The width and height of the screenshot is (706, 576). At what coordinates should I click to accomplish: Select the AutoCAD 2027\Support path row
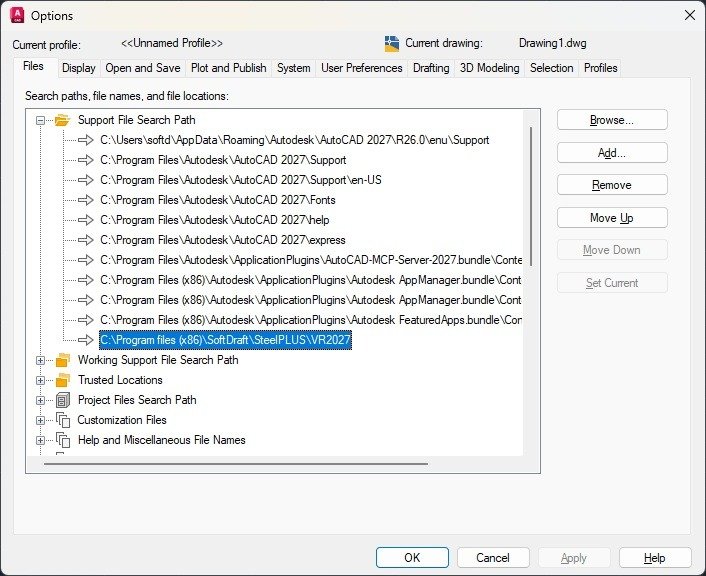pos(223,160)
